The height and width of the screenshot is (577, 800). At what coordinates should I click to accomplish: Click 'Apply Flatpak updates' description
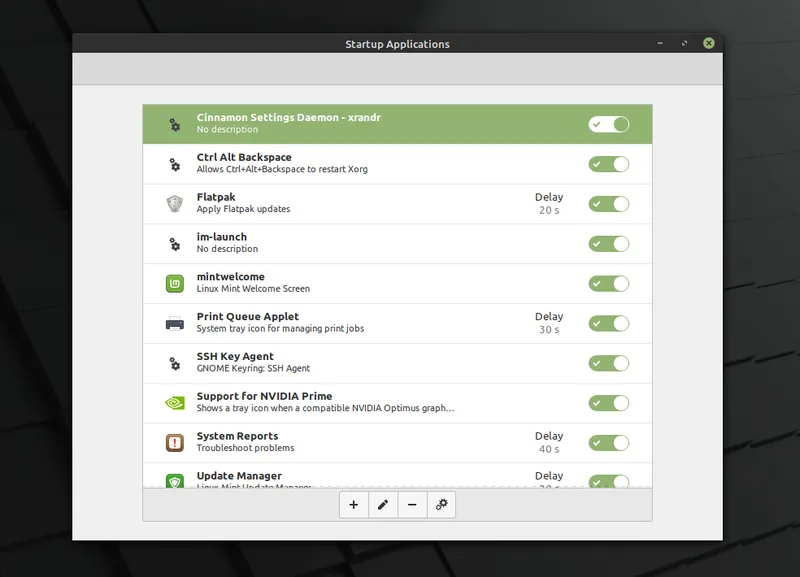click(x=243, y=209)
